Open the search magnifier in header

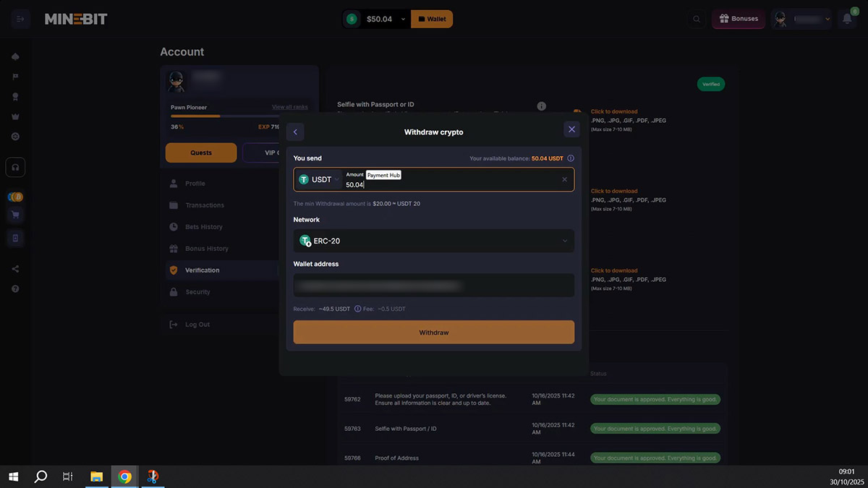(697, 20)
